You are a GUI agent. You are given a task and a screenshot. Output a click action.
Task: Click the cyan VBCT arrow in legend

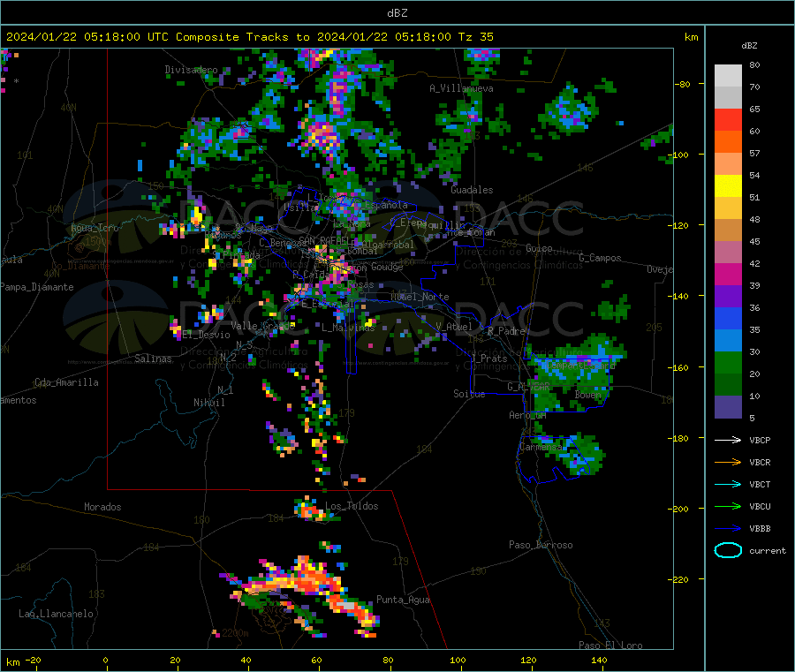(728, 485)
